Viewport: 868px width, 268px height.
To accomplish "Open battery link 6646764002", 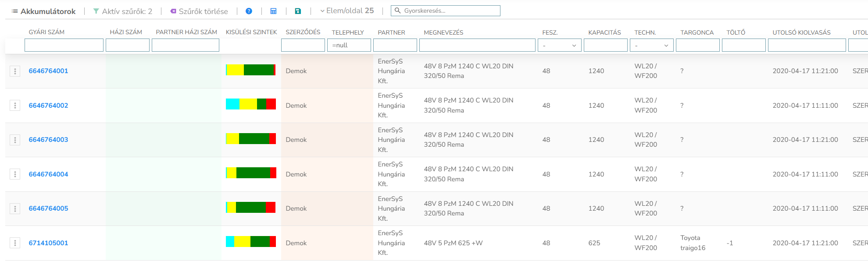I will coord(48,106).
